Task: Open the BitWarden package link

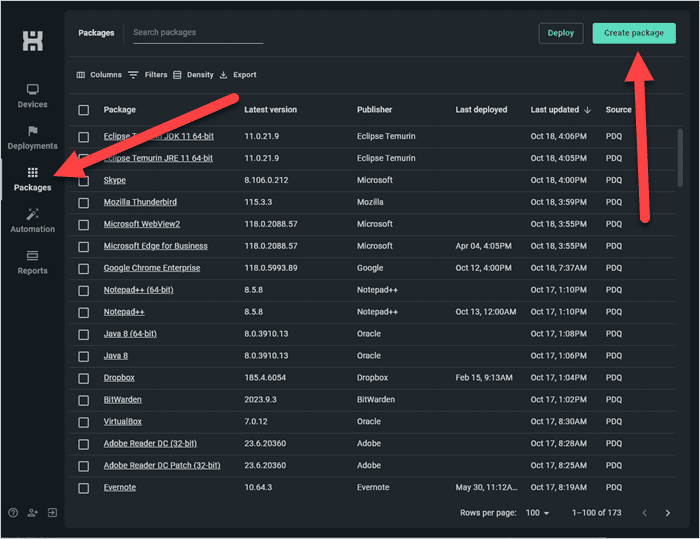Action: pos(122,400)
